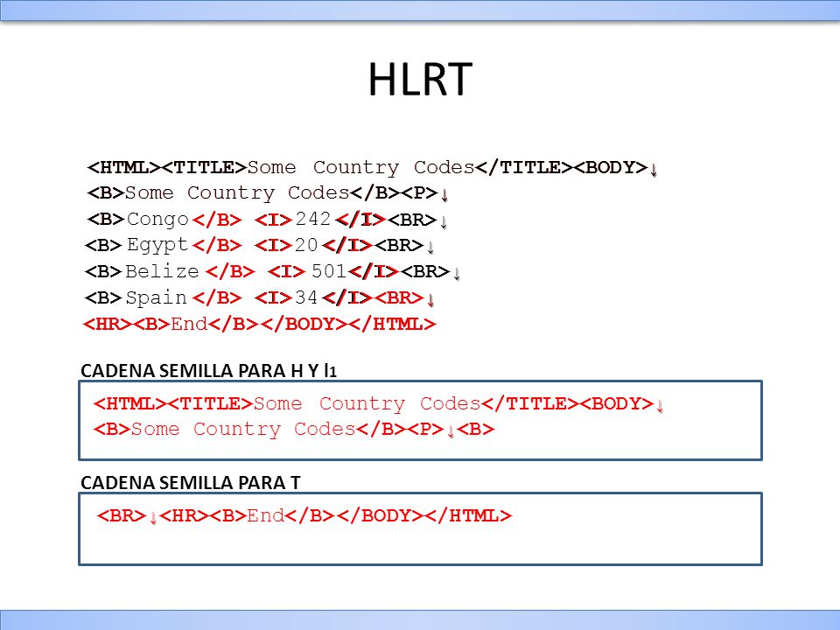This screenshot has height=630, width=840.
Task: Click the heading 'CADENA SEMILLA PARA T'
Action: (x=190, y=483)
